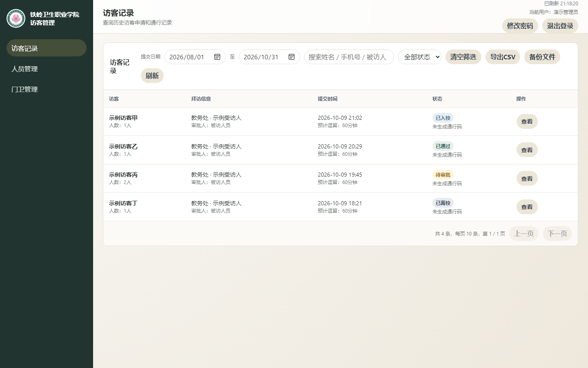Click the 清空筛选 button
Screen dimensions: 588x368
coord(463,57)
